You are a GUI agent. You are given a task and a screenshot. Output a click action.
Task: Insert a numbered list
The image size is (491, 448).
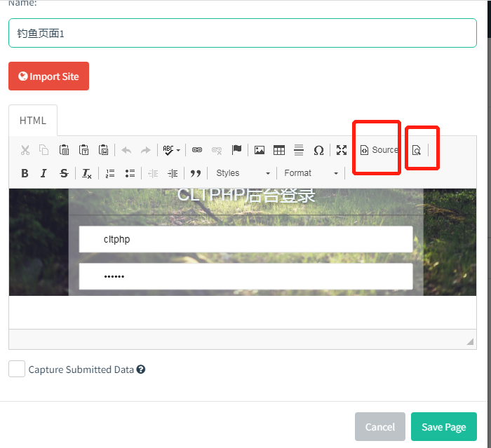pos(110,173)
